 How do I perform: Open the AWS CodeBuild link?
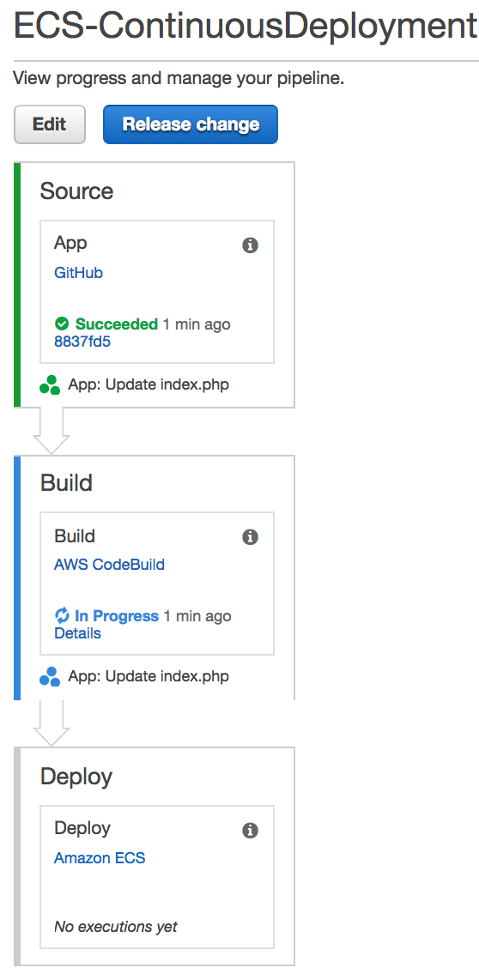click(109, 565)
